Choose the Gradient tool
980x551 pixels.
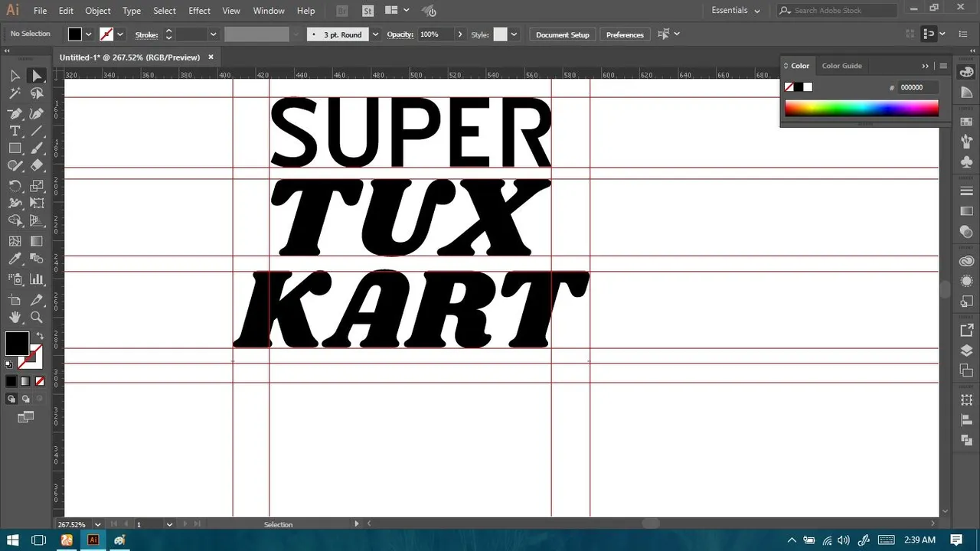(x=37, y=241)
